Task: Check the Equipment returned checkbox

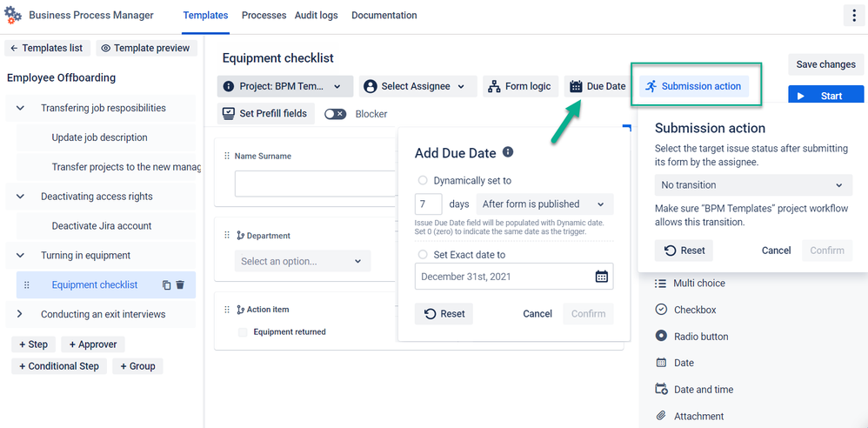Action: [x=243, y=332]
